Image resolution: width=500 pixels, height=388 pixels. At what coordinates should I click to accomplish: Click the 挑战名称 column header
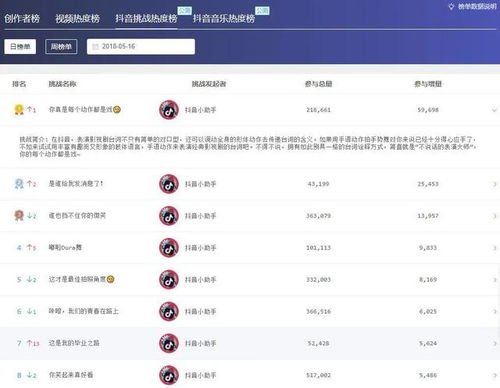tap(62, 84)
